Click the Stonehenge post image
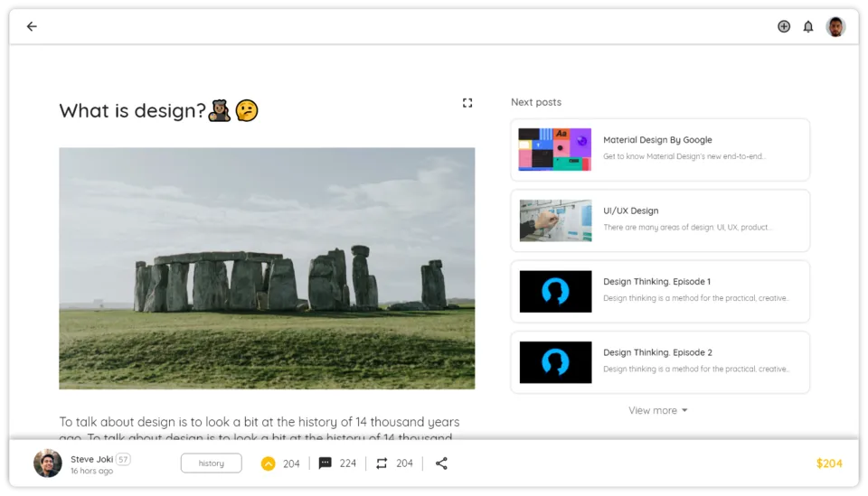 tap(267, 268)
